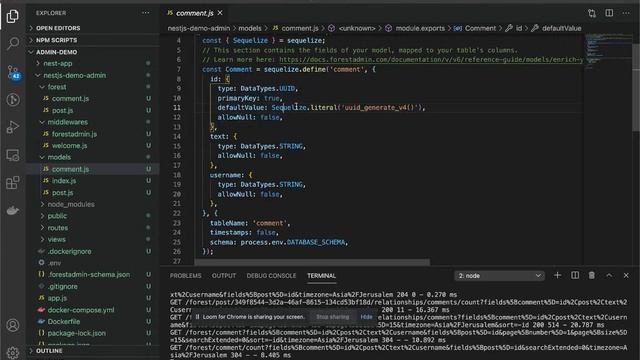This screenshot has height=360, width=640.
Task: Open Source Control view with badge
Action: click(x=13, y=72)
